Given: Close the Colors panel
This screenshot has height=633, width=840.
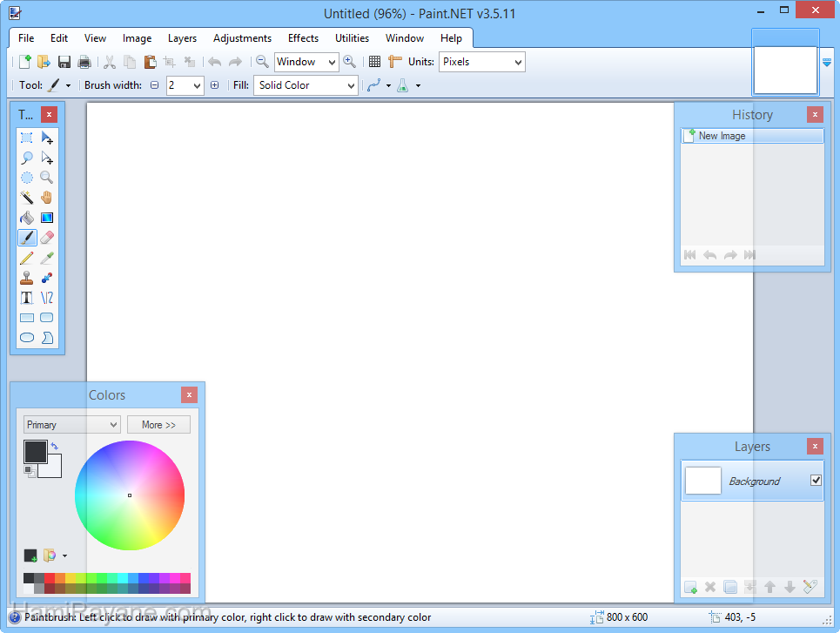Looking at the screenshot, I should tap(189, 395).
